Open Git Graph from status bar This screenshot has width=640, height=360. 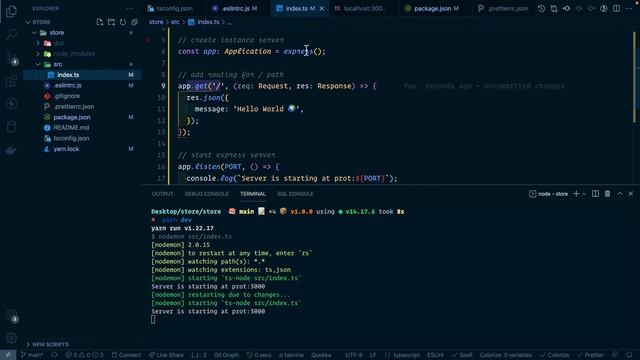click(226, 355)
